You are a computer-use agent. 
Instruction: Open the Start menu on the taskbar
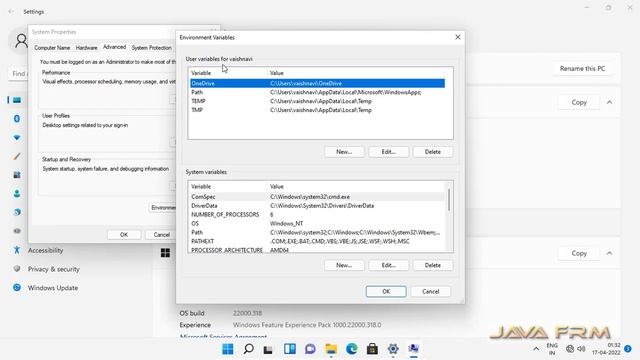point(228,349)
